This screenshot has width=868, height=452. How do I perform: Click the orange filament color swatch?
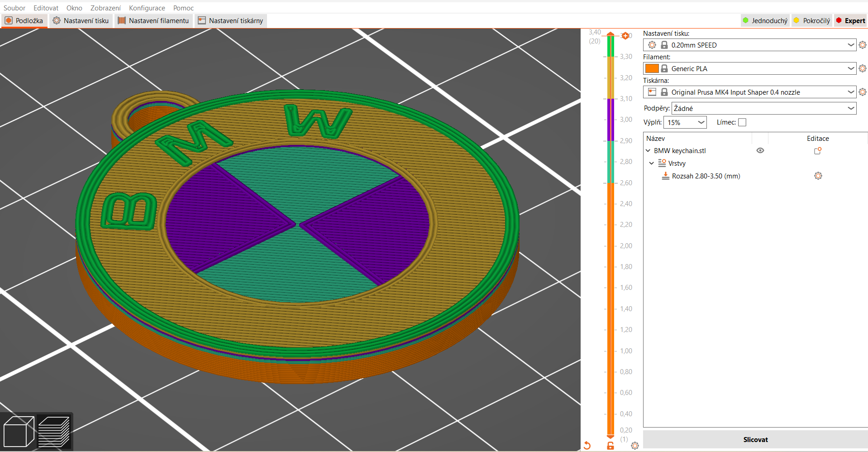(652, 68)
